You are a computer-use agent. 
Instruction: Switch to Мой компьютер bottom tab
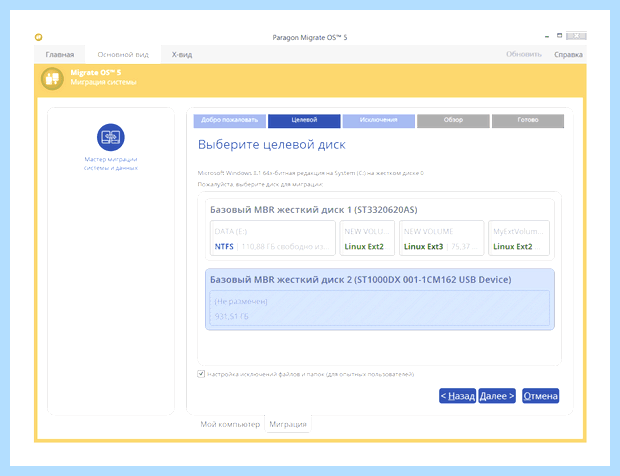pyautogui.click(x=230, y=424)
